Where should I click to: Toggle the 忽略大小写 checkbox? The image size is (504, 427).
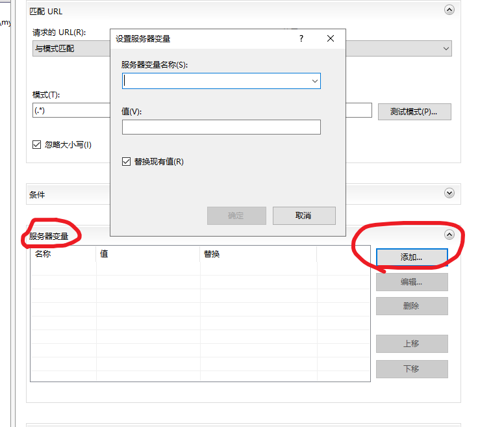[x=37, y=145]
